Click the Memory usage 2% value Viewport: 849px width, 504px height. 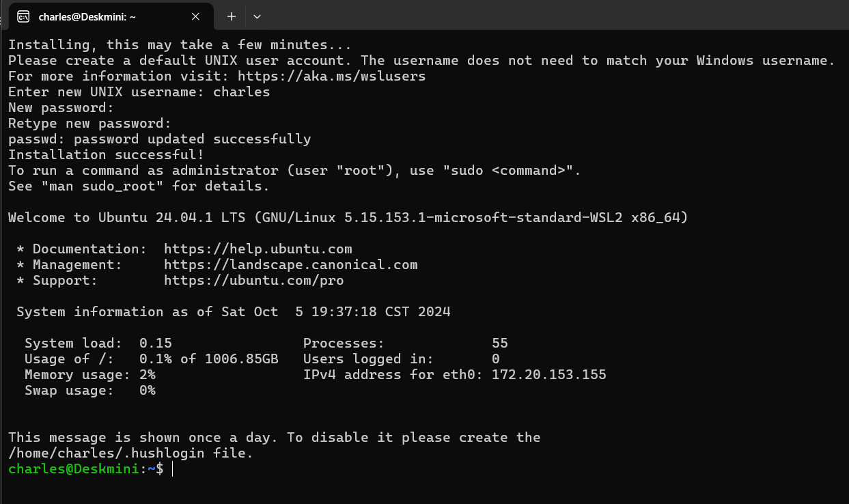pyautogui.click(x=148, y=375)
